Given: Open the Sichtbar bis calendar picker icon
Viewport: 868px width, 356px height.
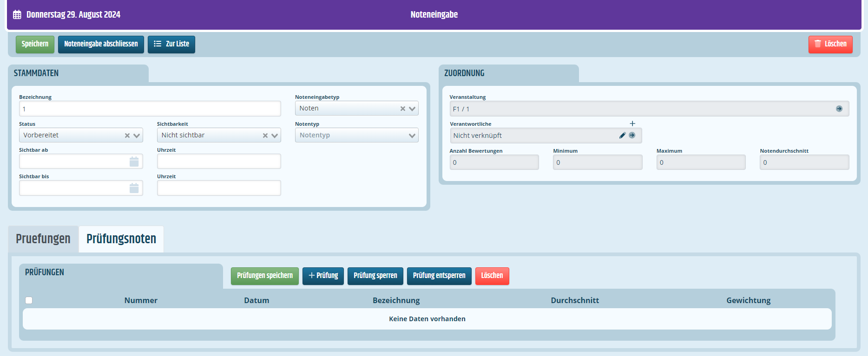Looking at the screenshot, I should tap(134, 188).
